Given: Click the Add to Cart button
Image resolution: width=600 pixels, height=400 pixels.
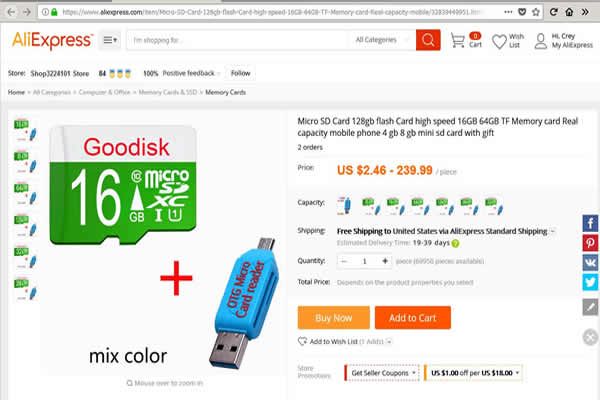Looking at the screenshot, I should point(412,318).
